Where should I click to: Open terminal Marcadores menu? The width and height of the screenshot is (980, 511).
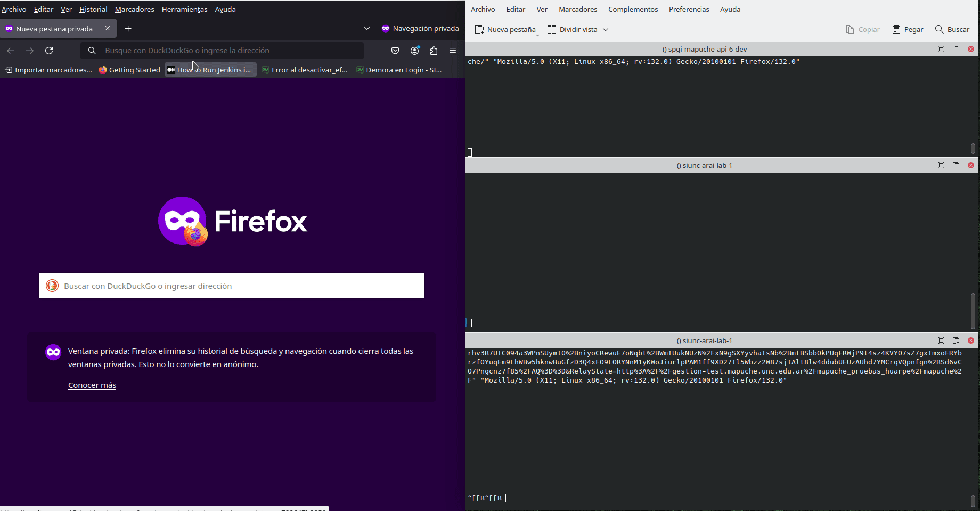click(x=578, y=9)
